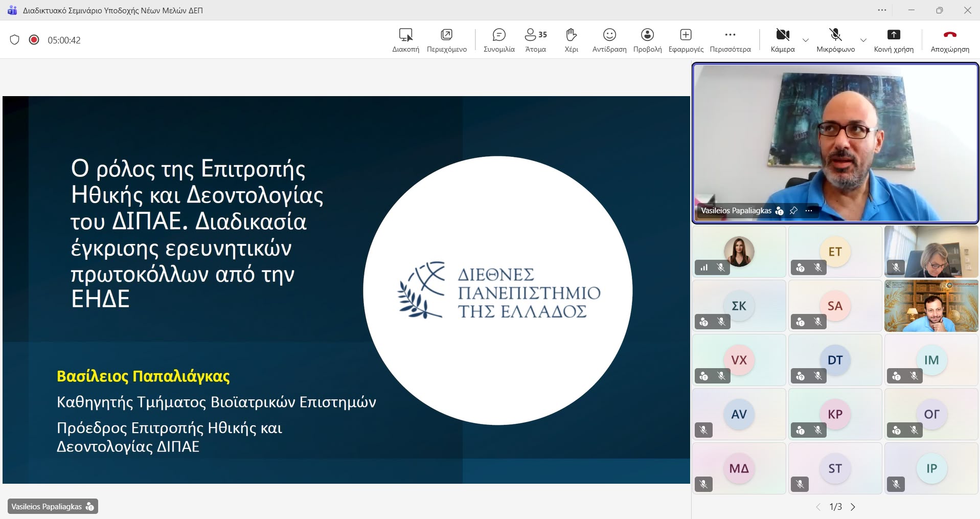Screen dimensions: 980x519
Task: Select the IM participant avatar
Action: coord(931,360)
